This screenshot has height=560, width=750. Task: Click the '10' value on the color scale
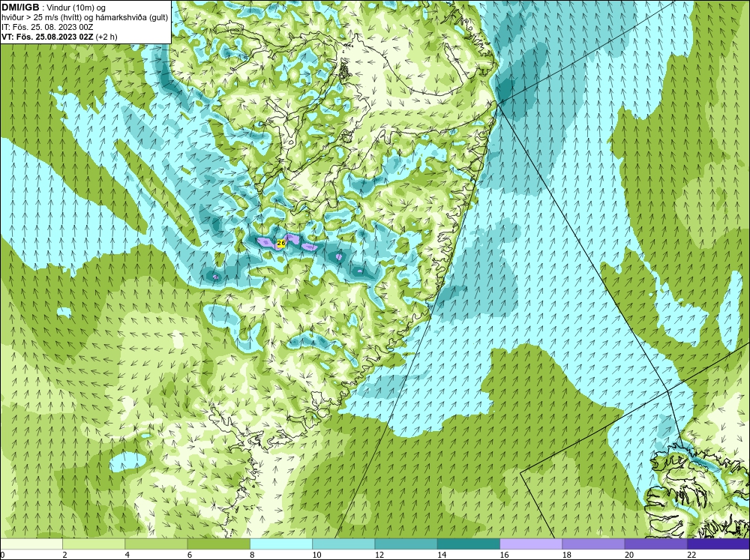(316, 556)
